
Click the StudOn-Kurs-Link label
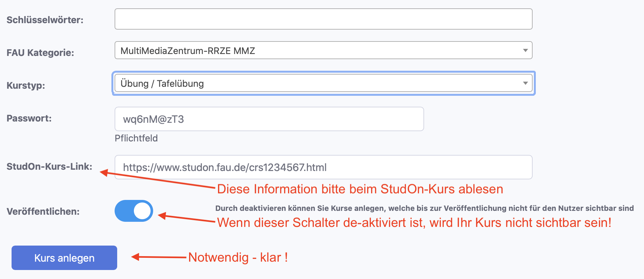click(x=49, y=166)
